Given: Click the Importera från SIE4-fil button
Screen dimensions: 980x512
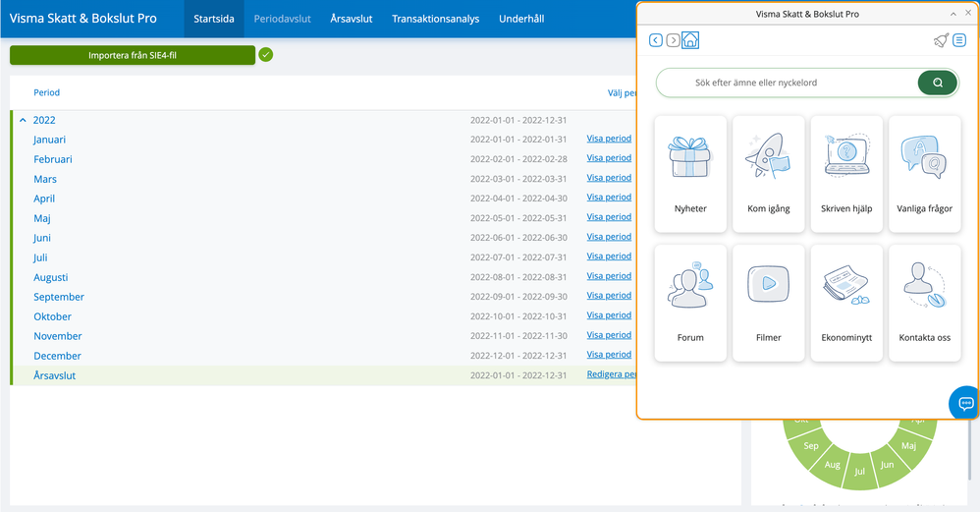Looking at the screenshot, I should pos(133,55).
